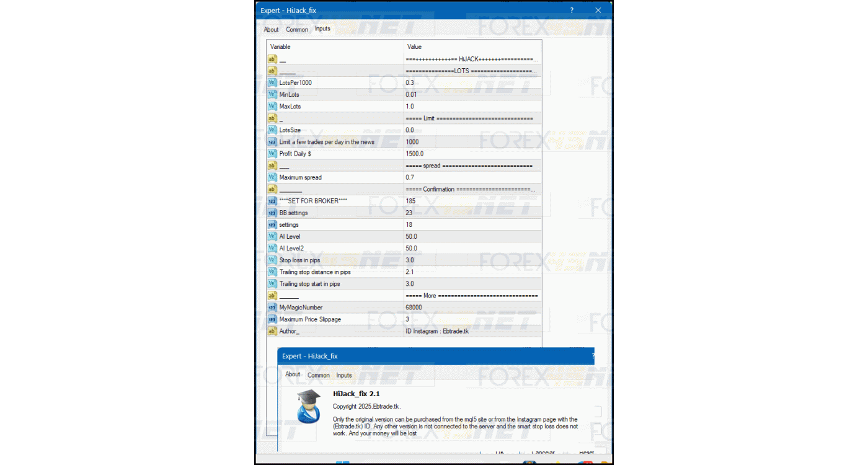This screenshot has width=868, height=465.
Task: Click the Stop loss in pips icon
Action: (x=272, y=260)
